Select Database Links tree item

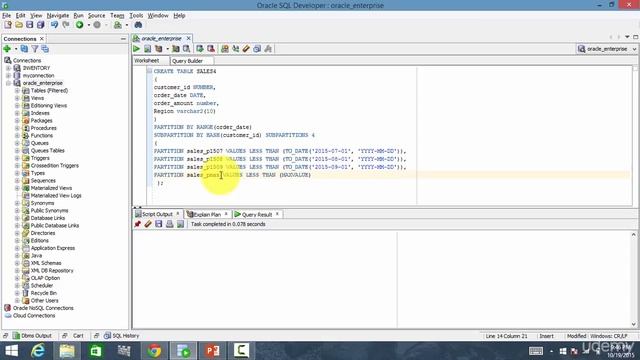point(48,218)
